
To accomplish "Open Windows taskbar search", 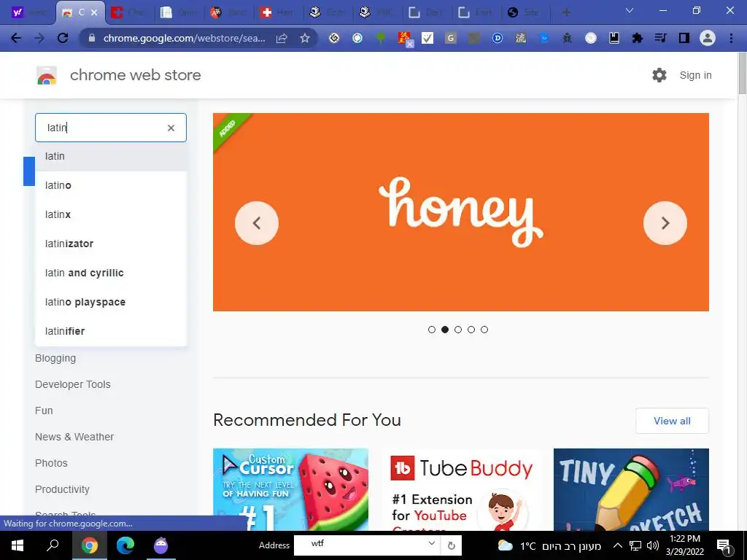I will [x=53, y=545].
